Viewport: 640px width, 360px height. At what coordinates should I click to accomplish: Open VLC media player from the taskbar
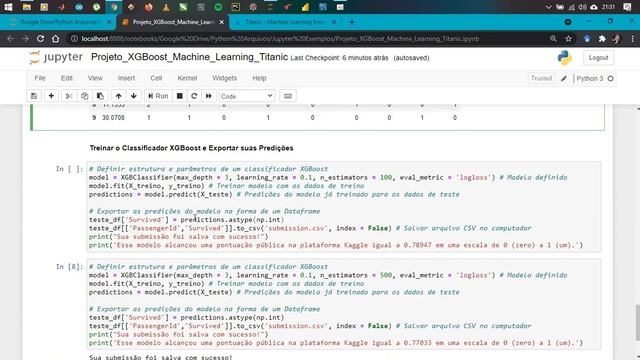166,7
